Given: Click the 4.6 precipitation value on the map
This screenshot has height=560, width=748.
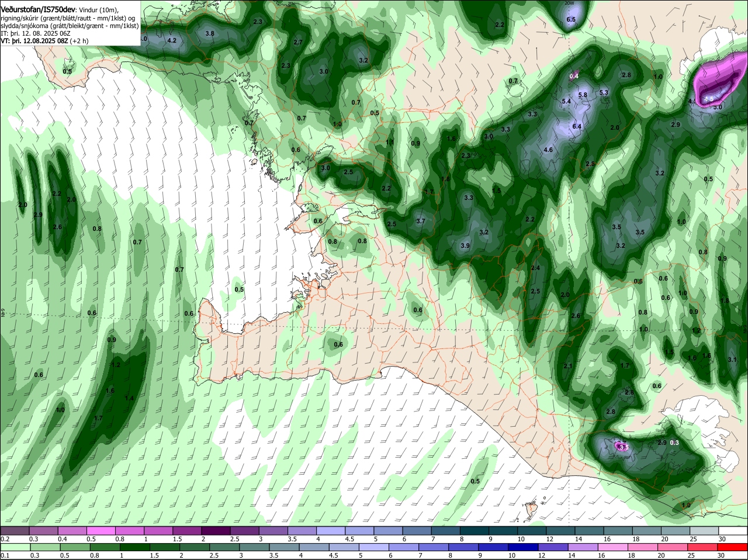Looking at the screenshot, I should (x=548, y=150).
